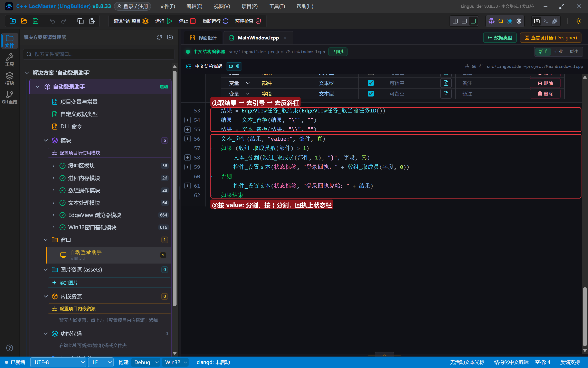This screenshot has height=368, width=588.
Task: Open the UTF-8 encoding dropdown
Action: (x=58, y=362)
